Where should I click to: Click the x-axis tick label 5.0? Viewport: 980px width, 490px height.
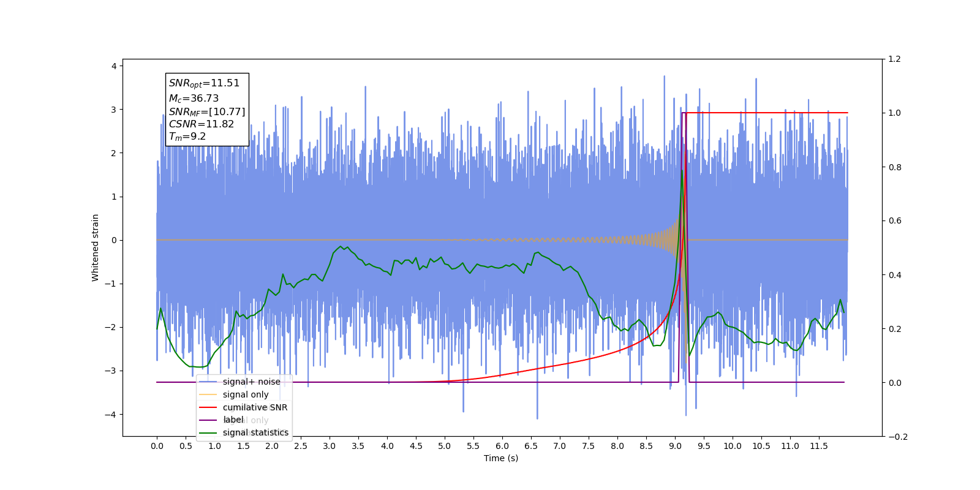[445, 446]
